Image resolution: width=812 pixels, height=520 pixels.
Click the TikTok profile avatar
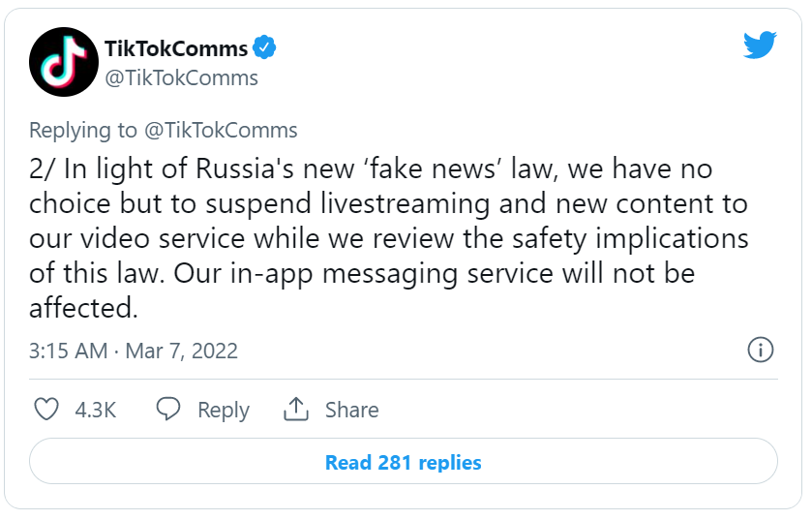[x=62, y=62]
